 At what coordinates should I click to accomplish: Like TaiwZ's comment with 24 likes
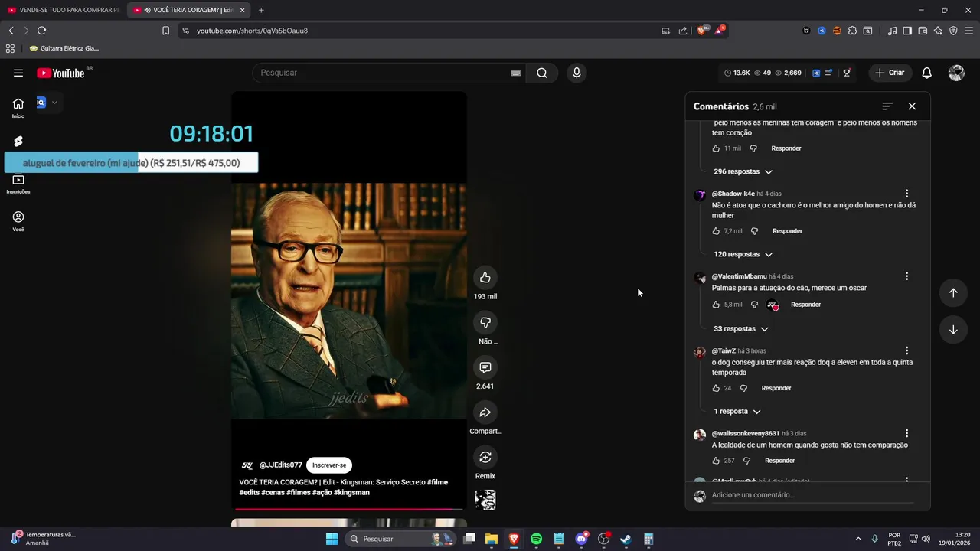pos(716,388)
